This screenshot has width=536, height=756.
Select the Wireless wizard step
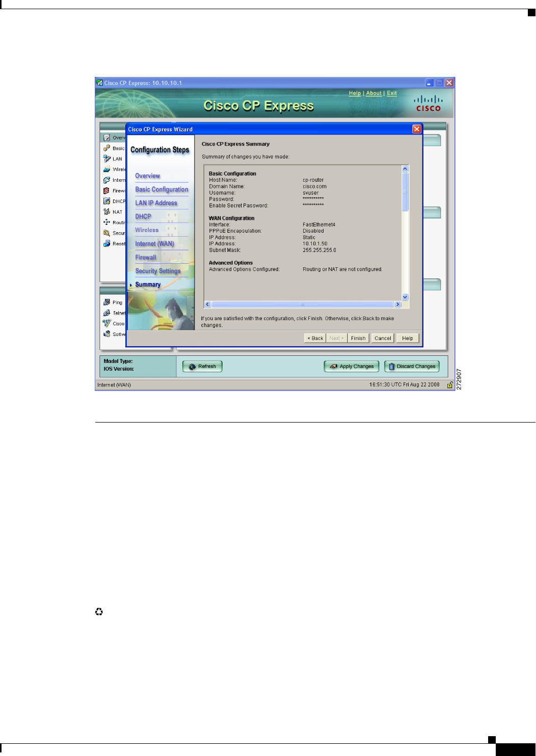(x=147, y=230)
